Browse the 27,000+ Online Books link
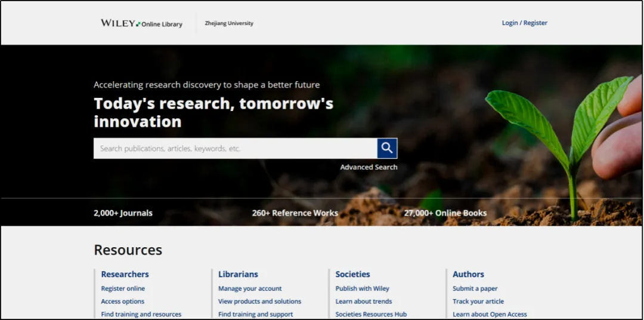This screenshot has width=644, height=320. tap(445, 213)
